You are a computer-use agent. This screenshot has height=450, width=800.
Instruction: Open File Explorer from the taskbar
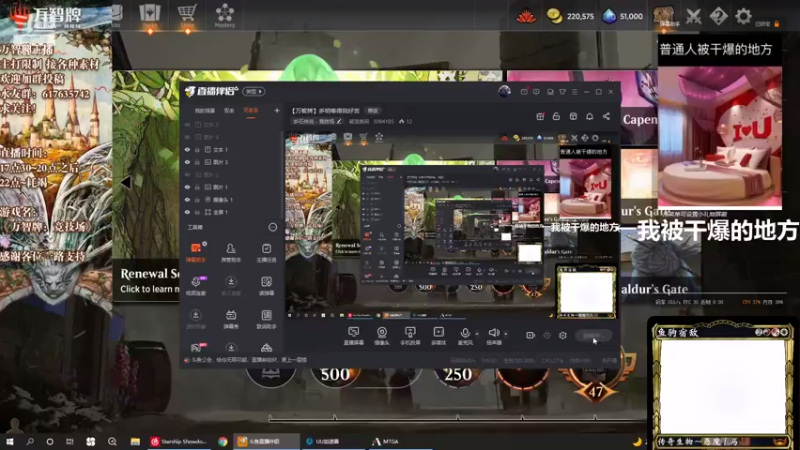(x=135, y=442)
